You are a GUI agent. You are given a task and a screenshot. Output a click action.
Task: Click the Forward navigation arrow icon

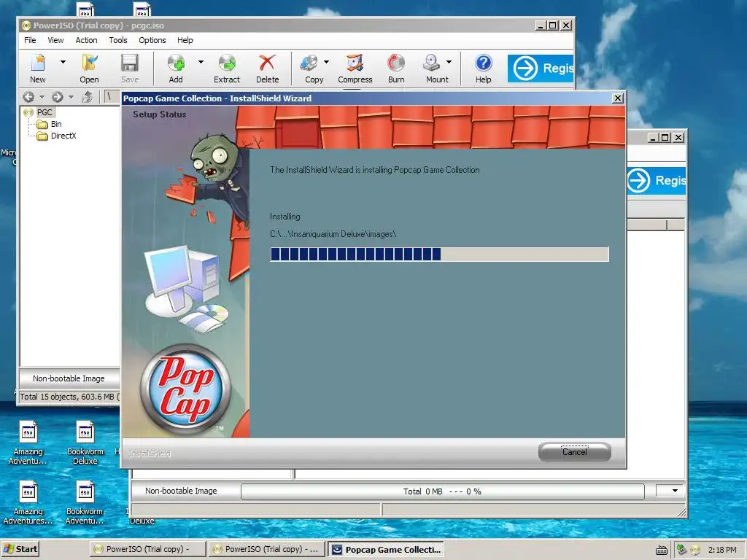click(58, 97)
